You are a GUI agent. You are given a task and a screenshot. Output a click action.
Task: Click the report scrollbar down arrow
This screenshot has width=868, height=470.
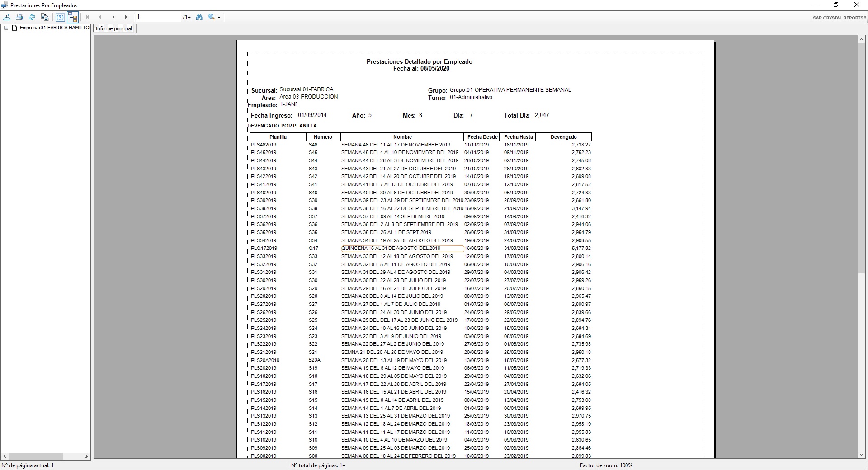(x=862, y=455)
